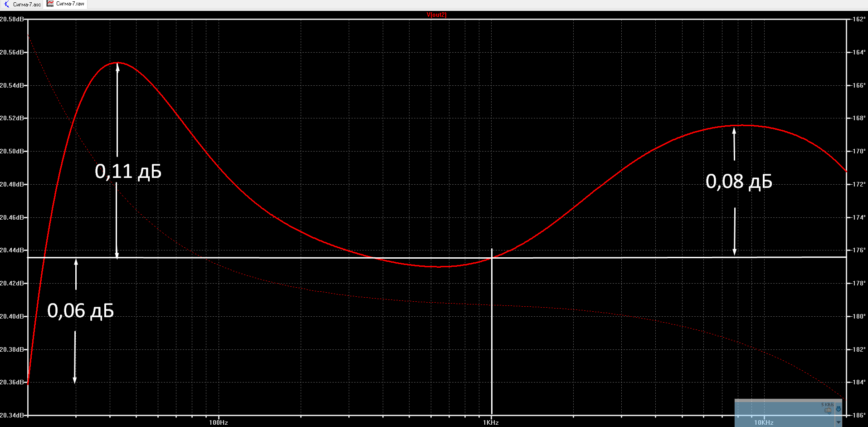Screen dimensions: 868x427
Task: Click the download arrow icon in network widget
Action: [839, 409]
